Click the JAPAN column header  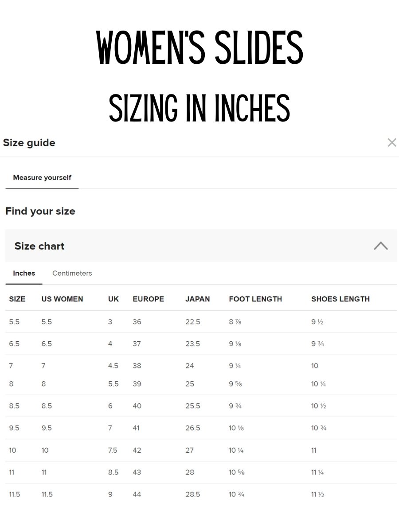(x=197, y=299)
